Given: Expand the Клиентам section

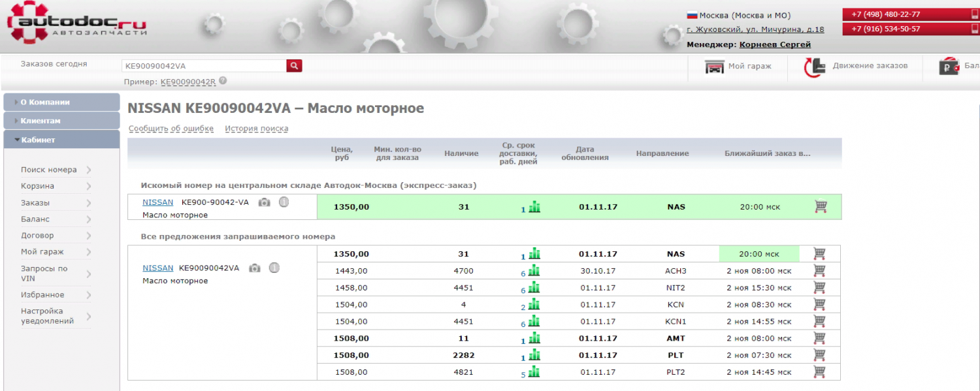Looking at the screenshot, I should point(61,121).
